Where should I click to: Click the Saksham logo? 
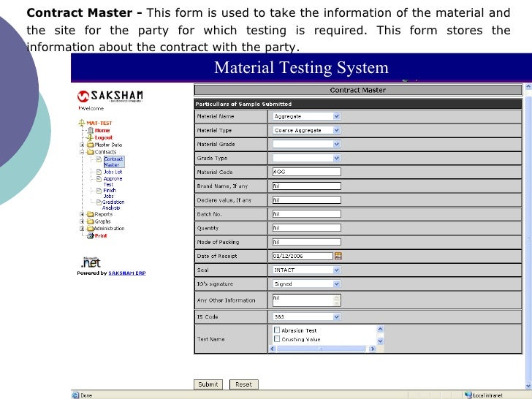point(110,96)
